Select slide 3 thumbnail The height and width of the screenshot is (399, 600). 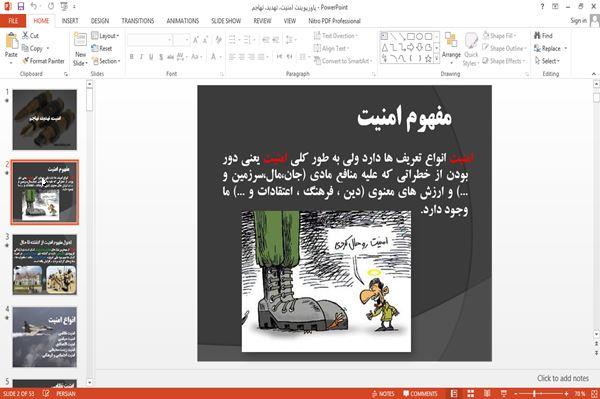45,264
